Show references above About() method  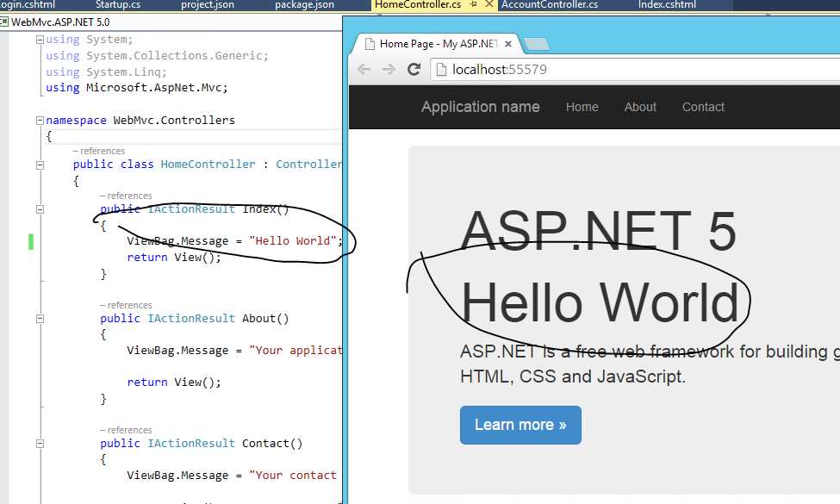coord(126,305)
